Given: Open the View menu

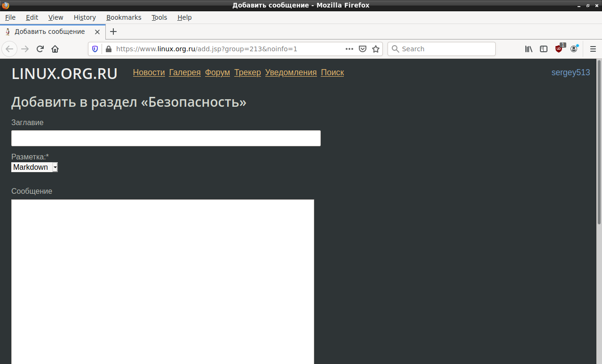Looking at the screenshot, I should tap(55, 17).
